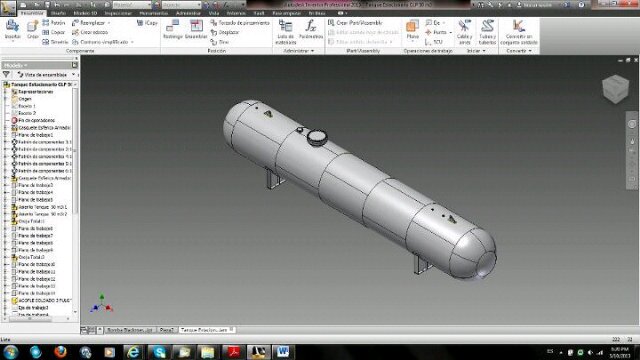Switch to the Pieza7 document tab
This screenshot has height=360, width=640.
[x=167, y=330]
